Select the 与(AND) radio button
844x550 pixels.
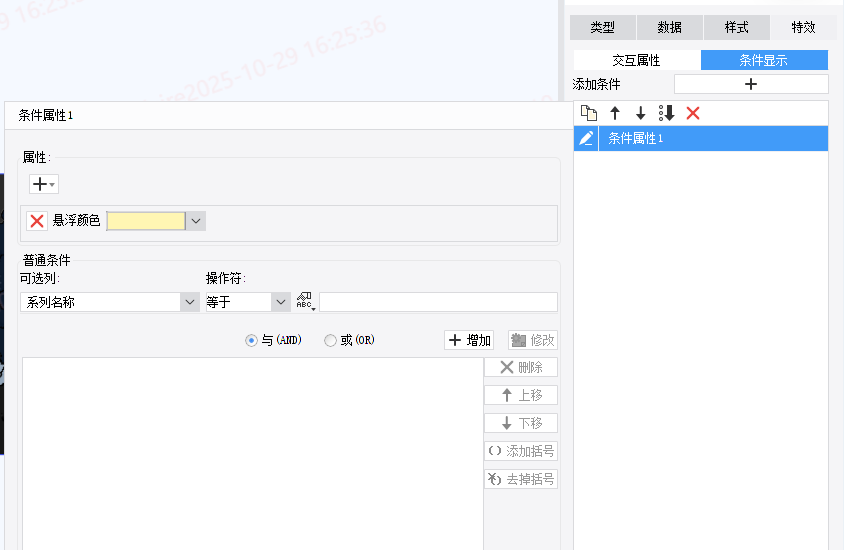click(x=251, y=340)
